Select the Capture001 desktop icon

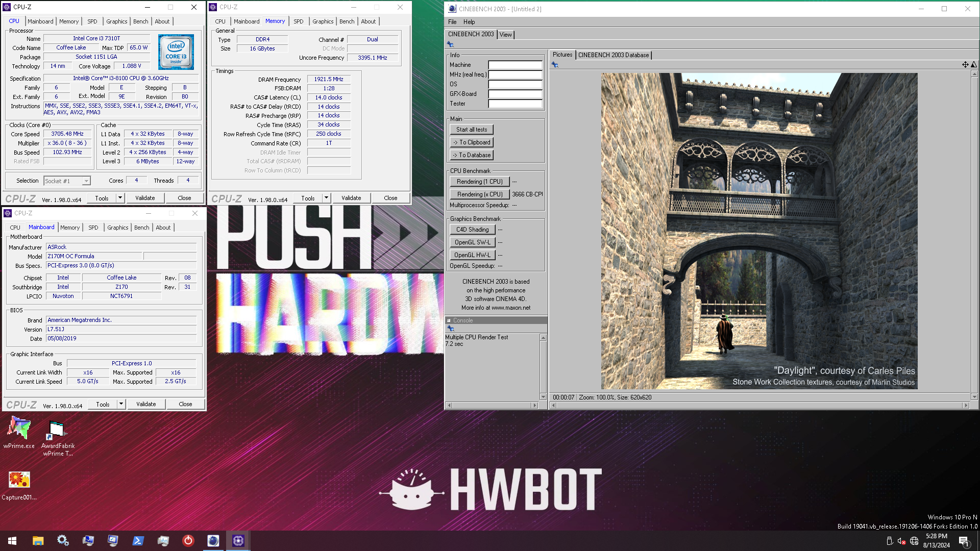click(19, 486)
